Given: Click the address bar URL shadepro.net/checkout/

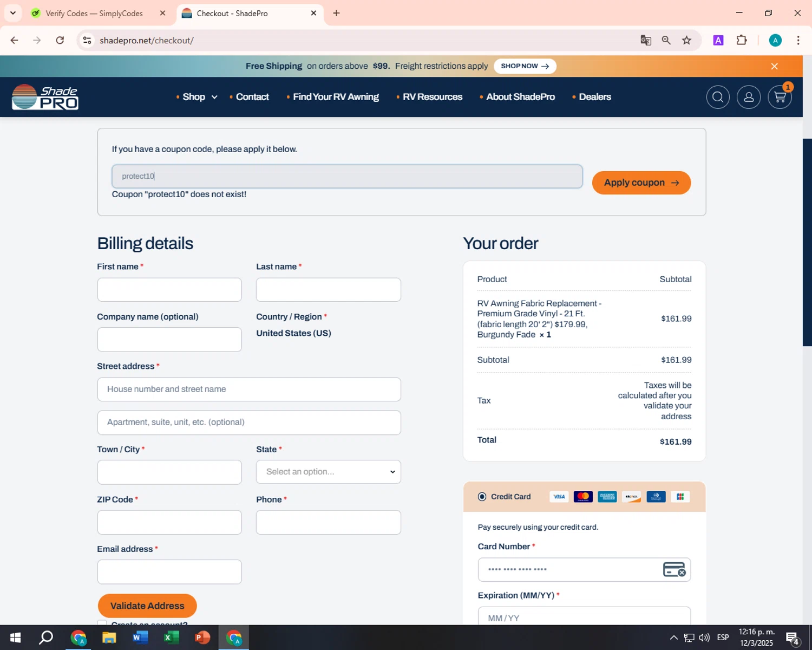Looking at the screenshot, I should pos(147,40).
